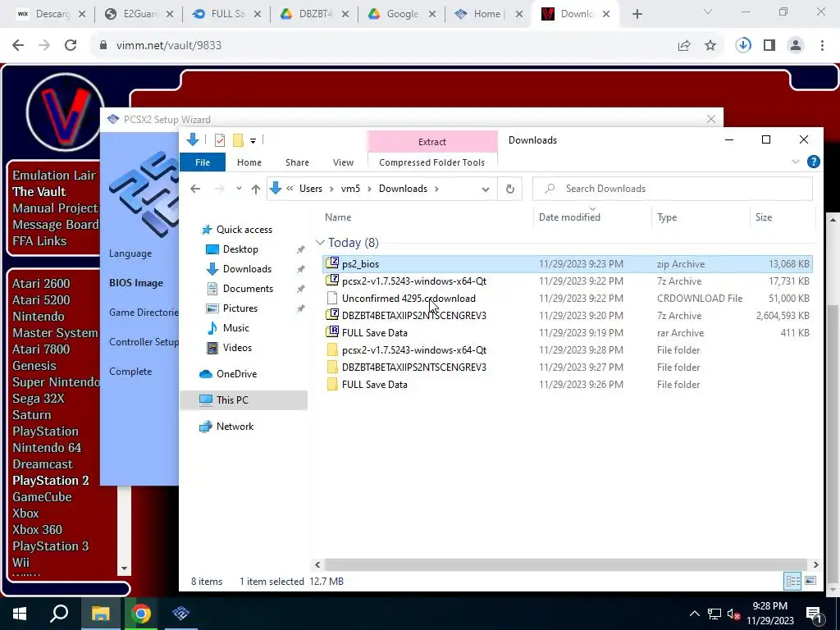Switch to Details view layout icon

(793, 581)
